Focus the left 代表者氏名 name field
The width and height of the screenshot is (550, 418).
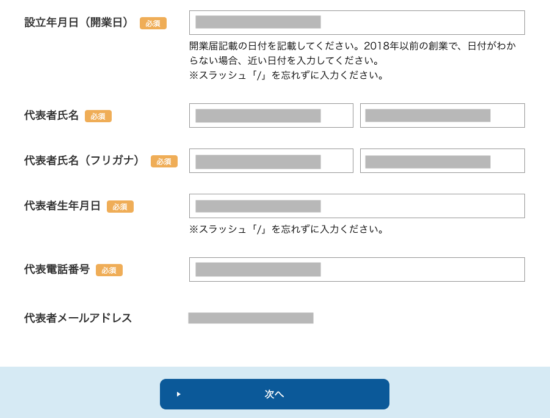click(271, 115)
